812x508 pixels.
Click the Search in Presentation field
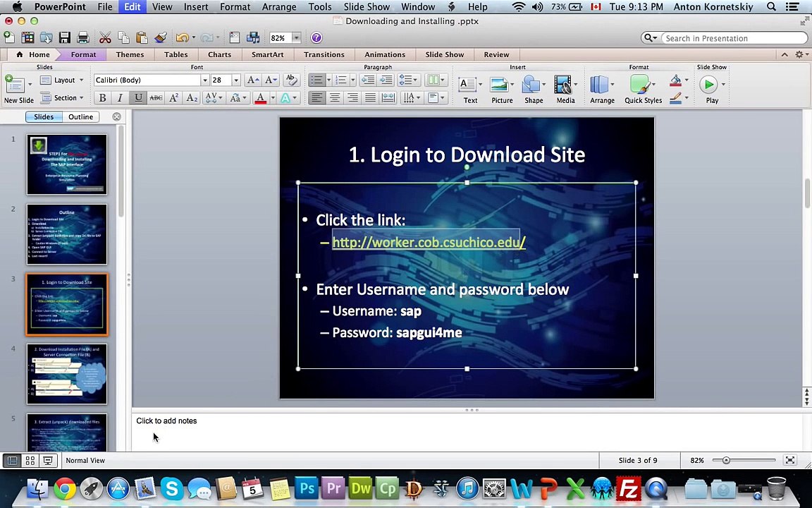click(x=736, y=38)
